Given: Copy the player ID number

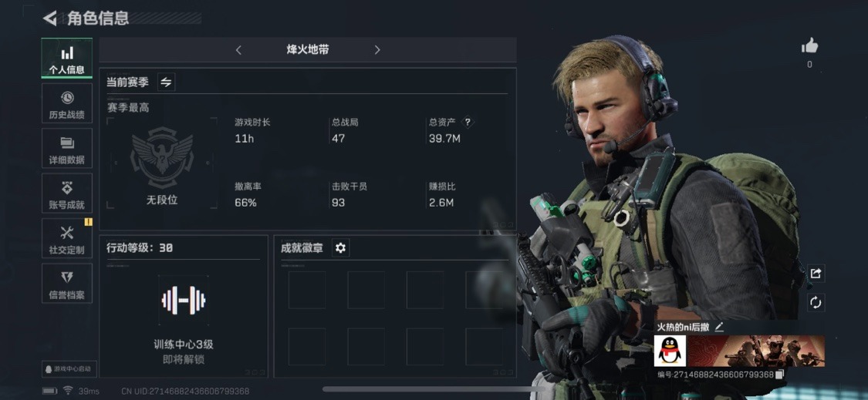Looking at the screenshot, I should [779, 375].
